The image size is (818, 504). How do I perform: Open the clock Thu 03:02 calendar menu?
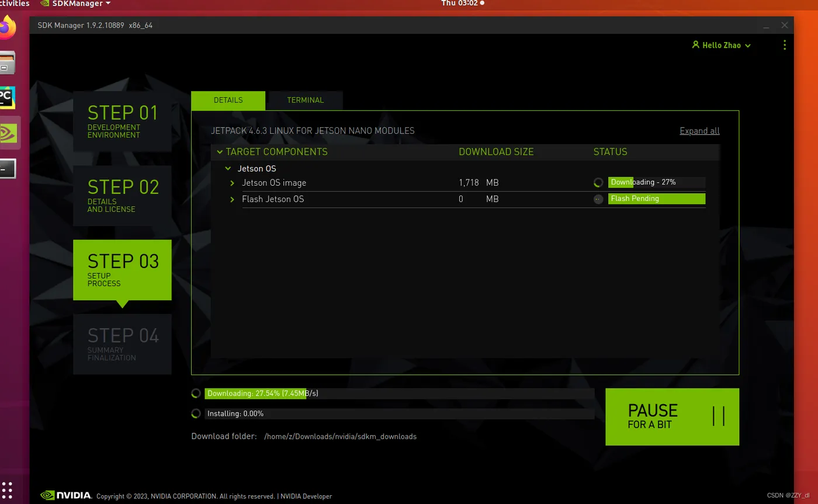coord(462,4)
